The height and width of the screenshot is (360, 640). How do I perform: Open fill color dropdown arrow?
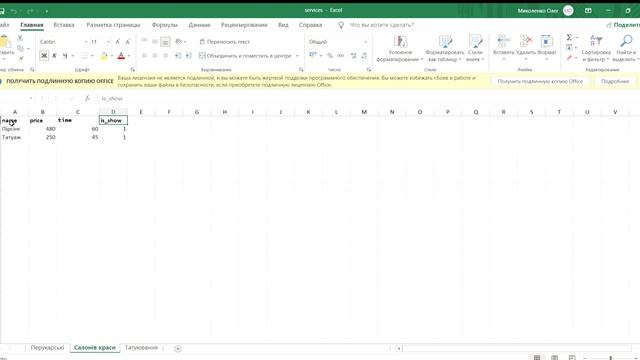(112, 56)
